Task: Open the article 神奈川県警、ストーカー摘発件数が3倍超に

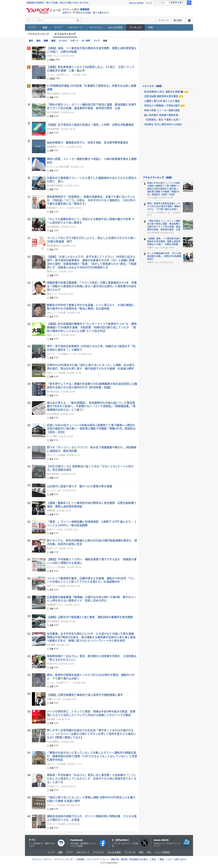Action: pyautogui.click(x=92, y=161)
